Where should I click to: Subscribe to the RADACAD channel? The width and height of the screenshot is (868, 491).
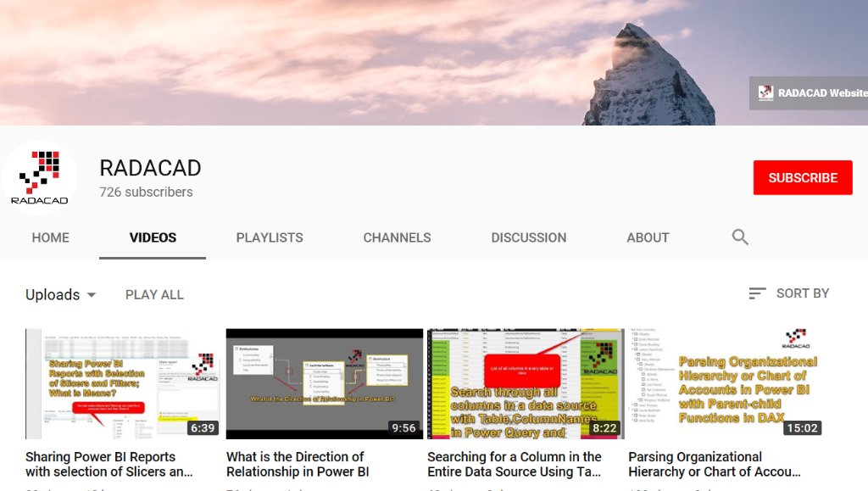tap(803, 178)
